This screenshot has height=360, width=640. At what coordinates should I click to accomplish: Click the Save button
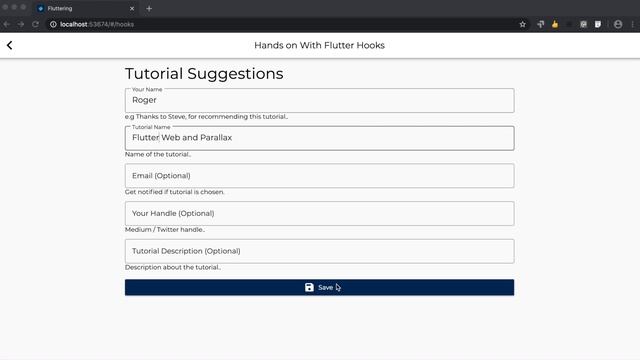coord(319,287)
